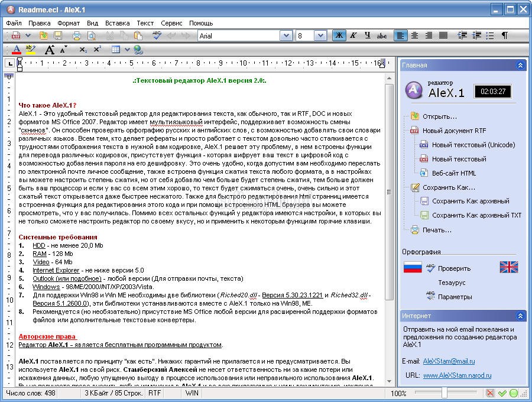The width and height of the screenshot is (532, 402).
Task: Open the Сервис menu
Action: coord(171,23)
